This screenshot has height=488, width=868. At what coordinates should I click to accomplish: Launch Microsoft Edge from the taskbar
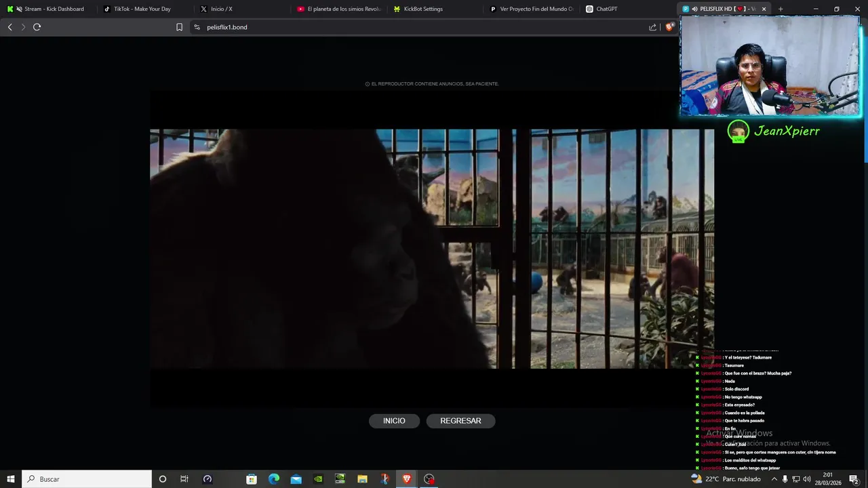click(274, 479)
